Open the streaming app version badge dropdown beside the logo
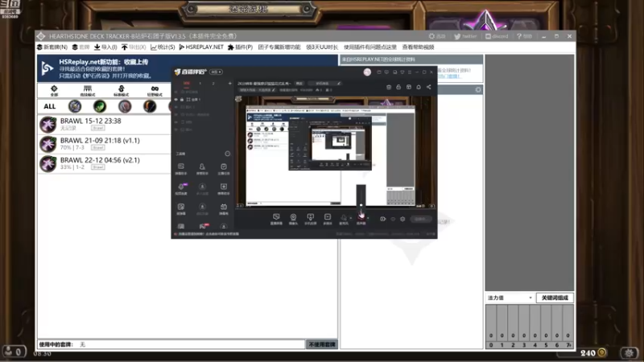This screenshot has height=362, width=644. [x=216, y=72]
